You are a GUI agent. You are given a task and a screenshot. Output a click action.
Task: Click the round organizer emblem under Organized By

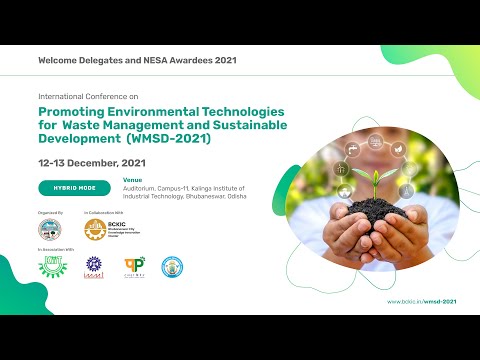(x=50, y=230)
